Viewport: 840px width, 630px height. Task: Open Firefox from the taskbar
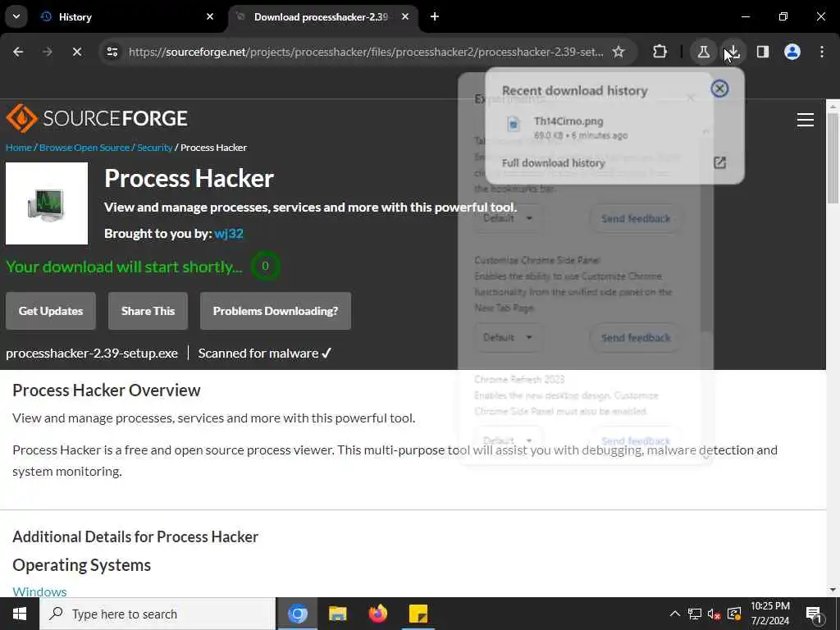coord(377,614)
